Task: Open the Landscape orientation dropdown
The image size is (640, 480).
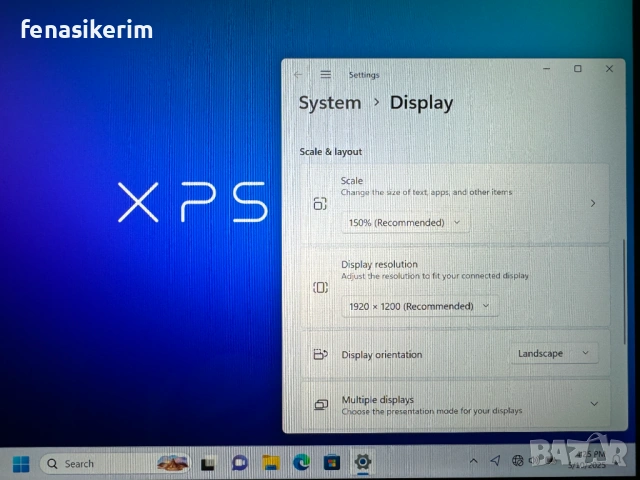Action: click(553, 353)
